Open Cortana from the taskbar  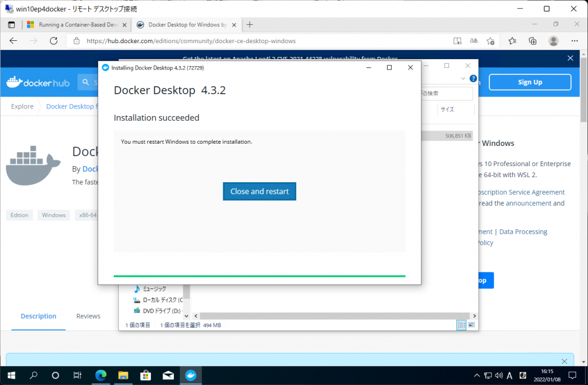coord(55,375)
